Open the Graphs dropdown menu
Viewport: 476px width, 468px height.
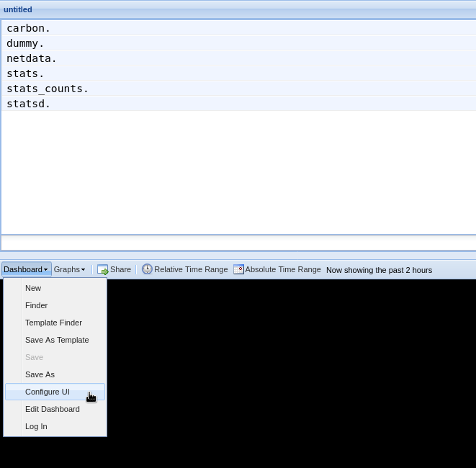coord(70,269)
